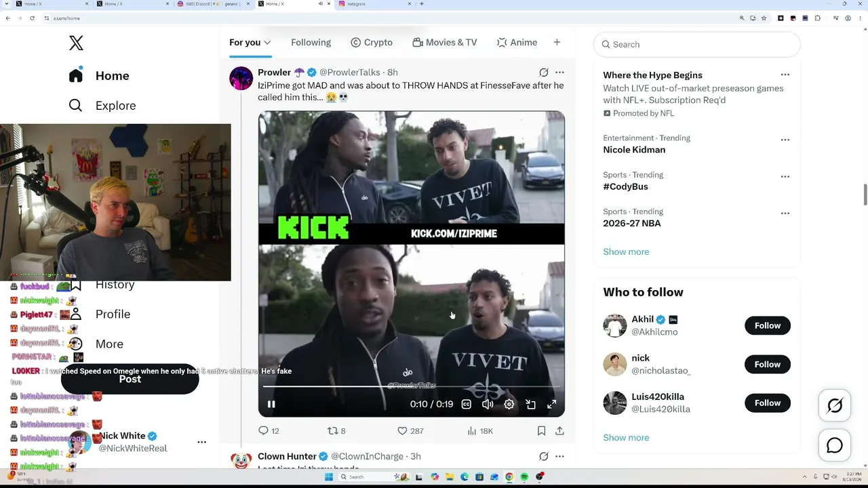Like Prowler's post with 287 likes
This screenshot has height=488, width=868.
[410, 431]
